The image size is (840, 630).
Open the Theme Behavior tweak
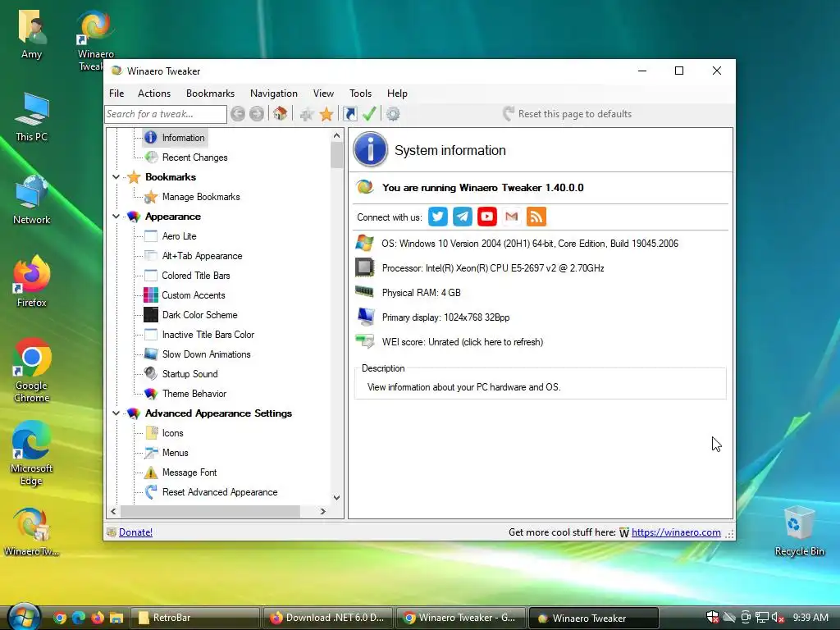(x=194, y=394)
